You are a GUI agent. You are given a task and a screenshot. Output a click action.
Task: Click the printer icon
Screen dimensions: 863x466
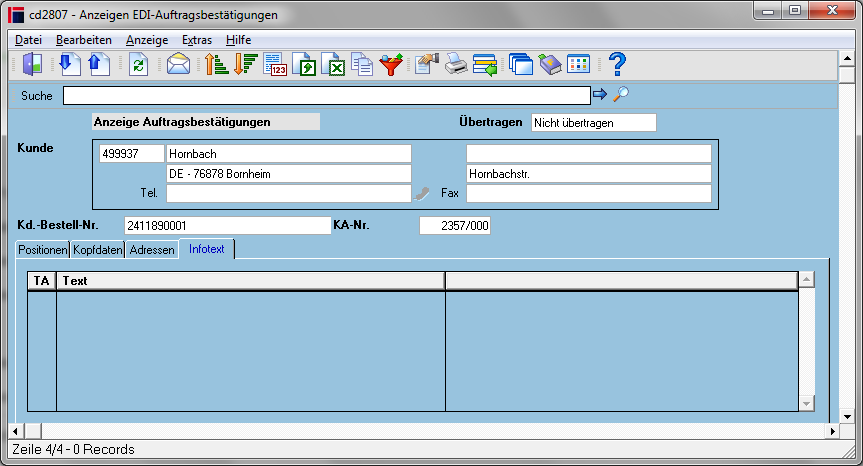tap(456, 64)
